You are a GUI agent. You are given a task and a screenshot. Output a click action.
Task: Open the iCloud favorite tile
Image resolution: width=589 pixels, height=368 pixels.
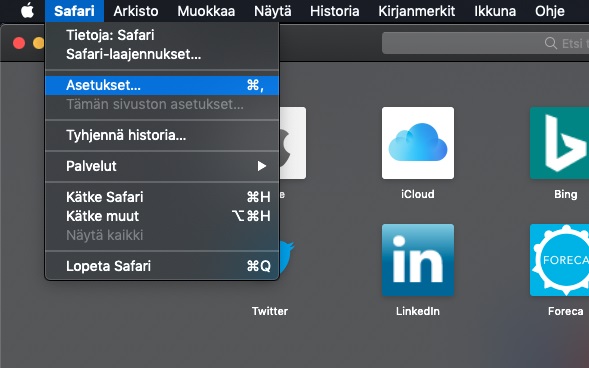point(418,143)
